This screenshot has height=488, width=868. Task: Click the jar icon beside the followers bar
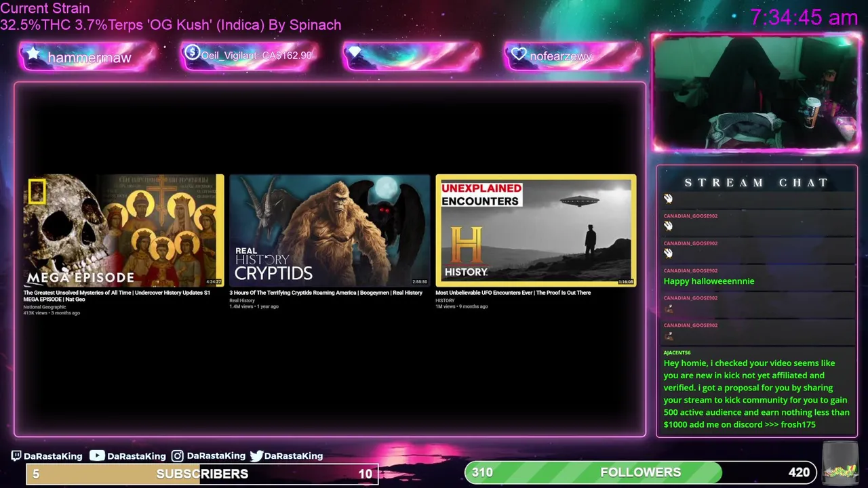[x=840, y=464]
